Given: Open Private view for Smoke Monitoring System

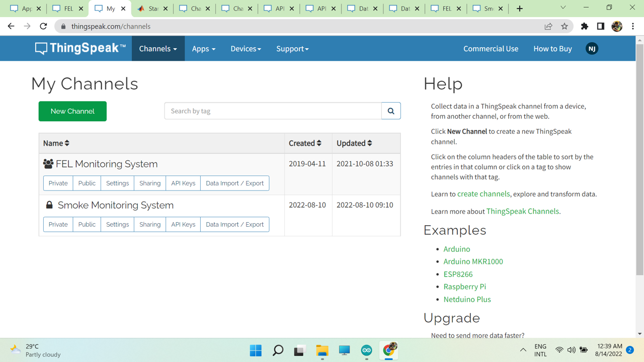Looking at the screenshot, I should coord(58,225).
